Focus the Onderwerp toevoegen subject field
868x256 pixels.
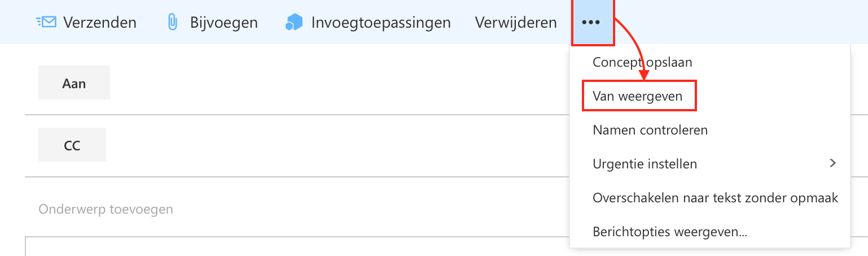click(297, 209)
